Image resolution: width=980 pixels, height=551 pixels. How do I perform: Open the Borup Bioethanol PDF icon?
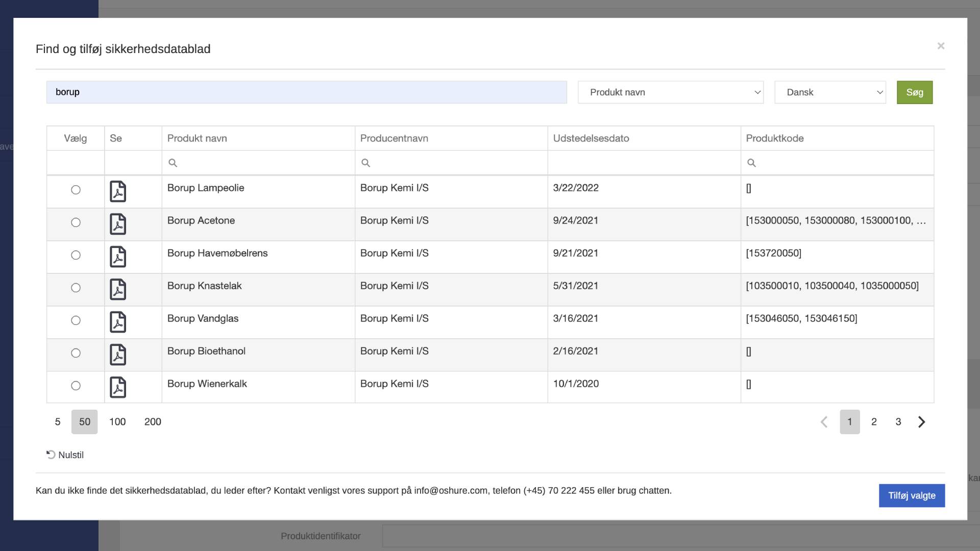pos(118,355)
